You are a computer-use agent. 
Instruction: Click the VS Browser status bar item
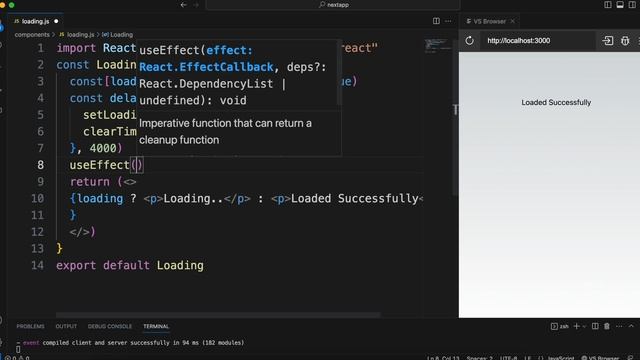[x=600, y=358]
